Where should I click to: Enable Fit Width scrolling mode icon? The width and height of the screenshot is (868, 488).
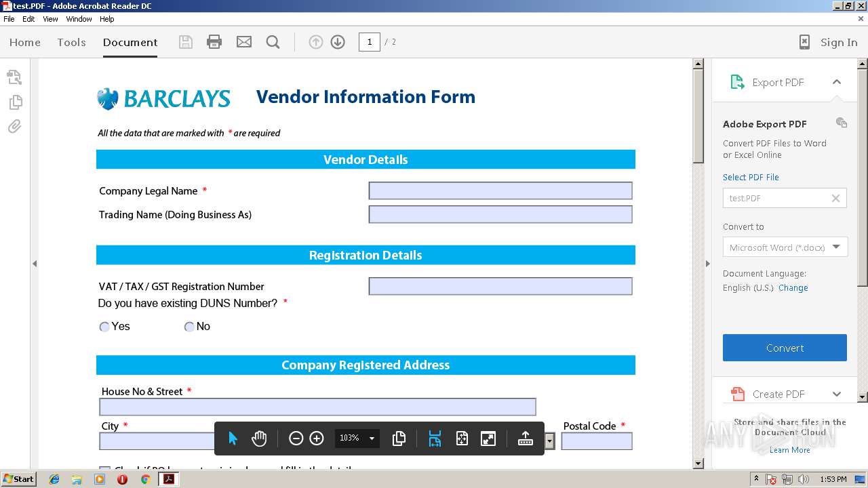(435, 439)
